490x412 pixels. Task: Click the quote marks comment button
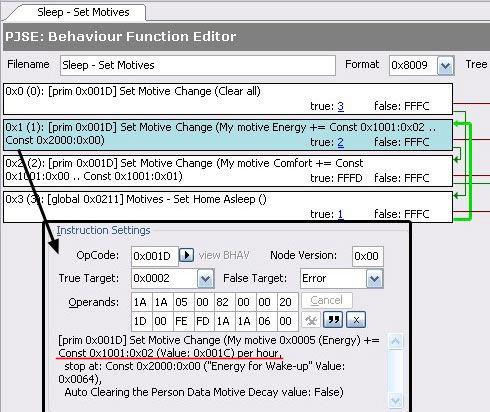333,320
